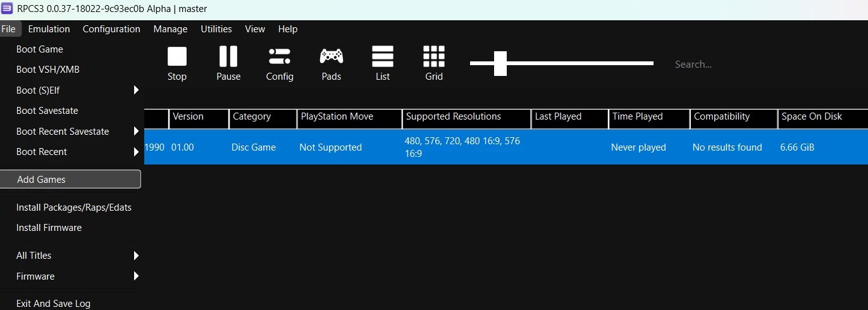Click Install Packages/Raps/Edats
The height and width of the screenshot is (310, 868).
point(74,208)
